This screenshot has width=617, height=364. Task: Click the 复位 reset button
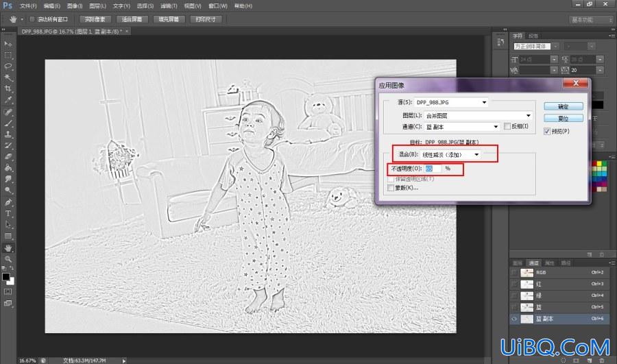coord(564,118)
